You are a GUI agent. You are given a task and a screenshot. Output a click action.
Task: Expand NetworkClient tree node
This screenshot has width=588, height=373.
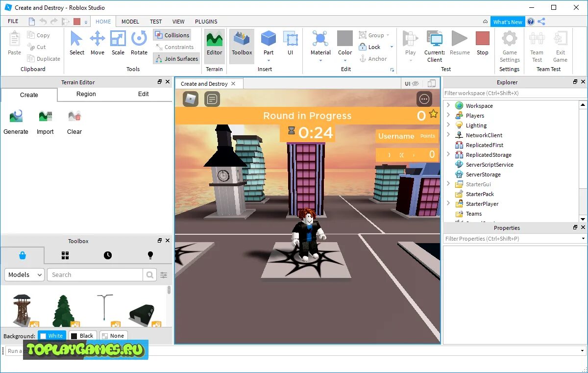tap(448, 135)
